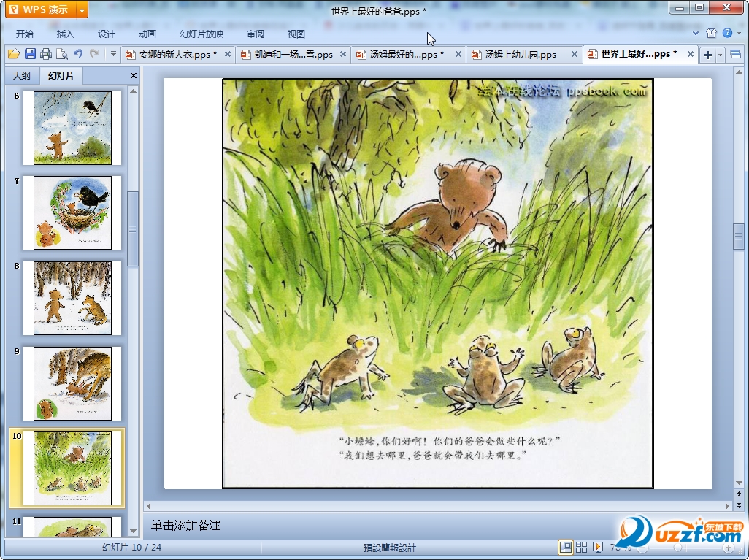Click horizontal scrollbar left arrow
The image size is (749, 560).
pyautogui.click(x=148, y=506)
